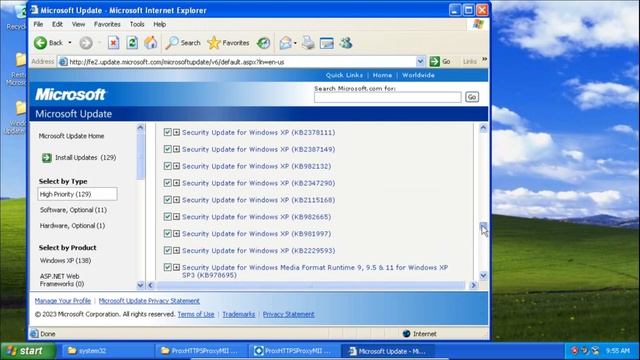The width and height of the screenshot is (640, 360).
Task: Open Favorites star in toolbar
Action: (x=228, y=43)
